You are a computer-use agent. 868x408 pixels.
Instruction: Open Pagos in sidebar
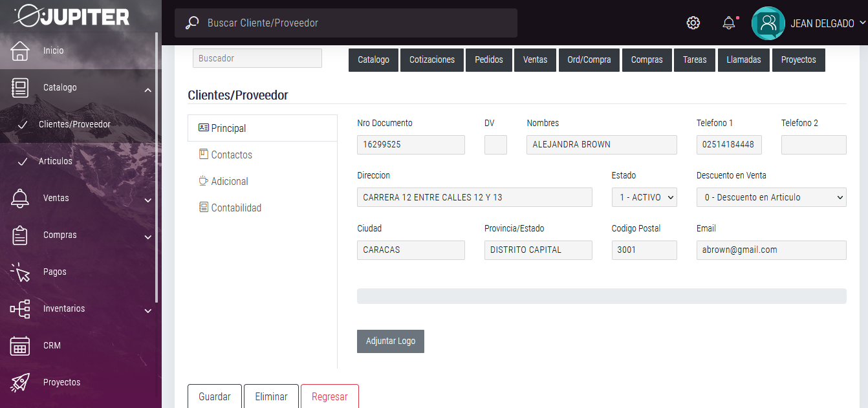pyautogui.click(x=55, y=272)
